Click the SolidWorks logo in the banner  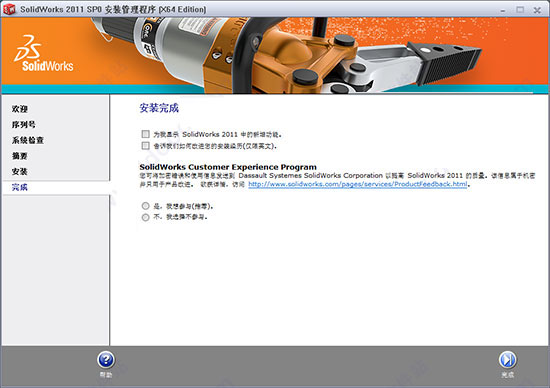43,53
